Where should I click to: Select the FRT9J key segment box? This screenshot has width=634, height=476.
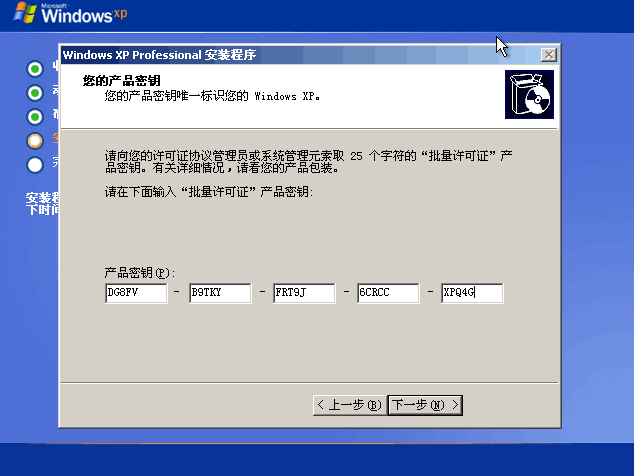tap(303, 293)
